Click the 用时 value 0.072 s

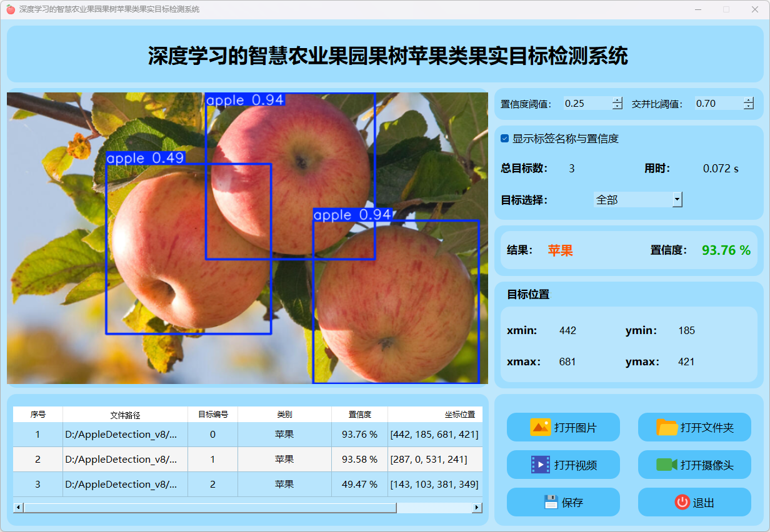pos(721,168)
